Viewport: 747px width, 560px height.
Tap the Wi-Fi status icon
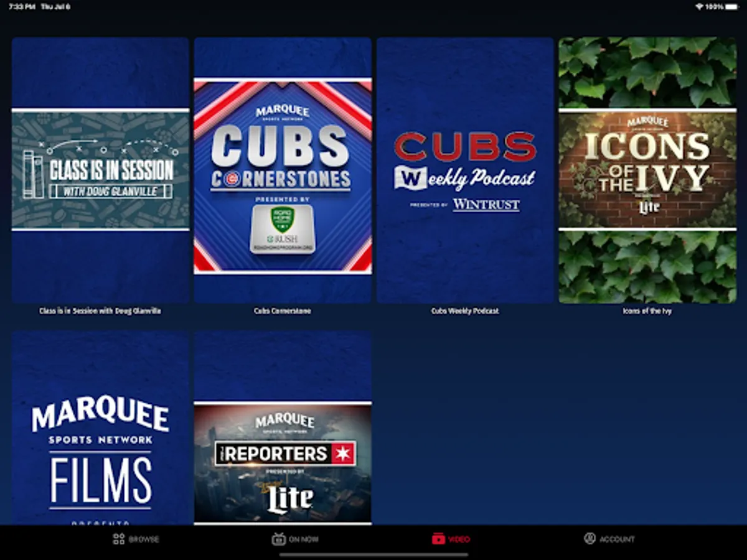(x=700, y=6)
